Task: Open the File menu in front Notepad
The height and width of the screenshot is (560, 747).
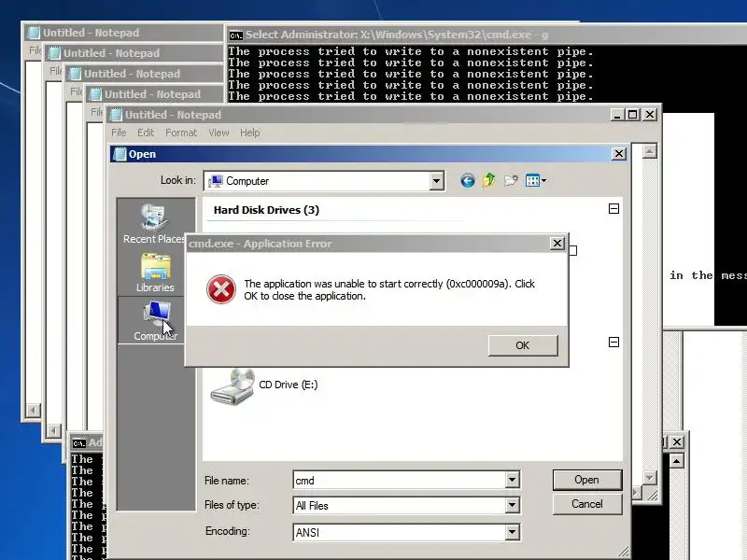Action: (119, 133)
